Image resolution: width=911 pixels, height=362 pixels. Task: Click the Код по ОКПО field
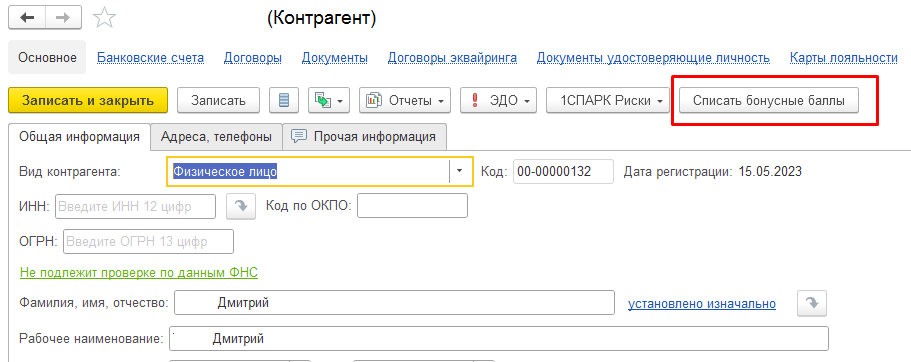point(413,206)
